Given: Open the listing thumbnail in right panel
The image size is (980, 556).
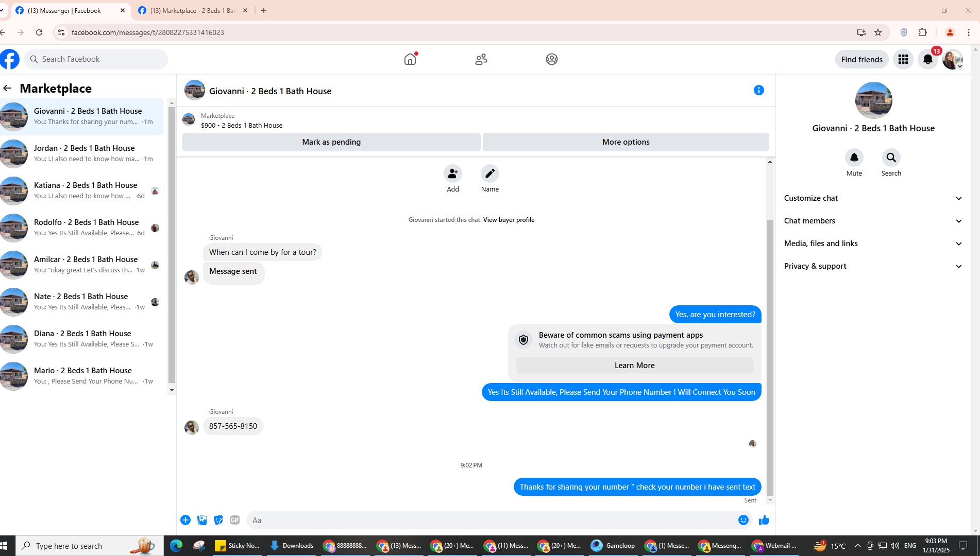Looking at the screenshot, I should pyautogui.click(x=873, y=100).
